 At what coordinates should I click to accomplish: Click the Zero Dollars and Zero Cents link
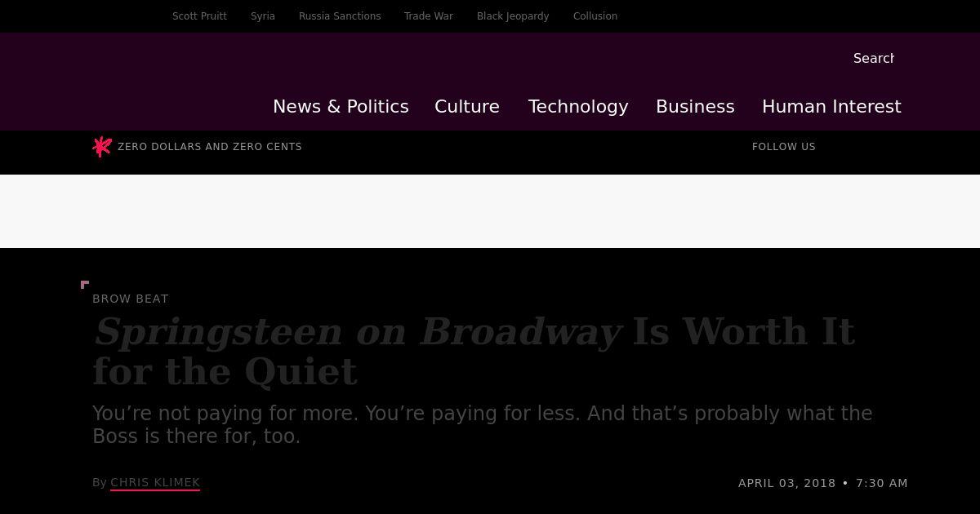point(210,147)
